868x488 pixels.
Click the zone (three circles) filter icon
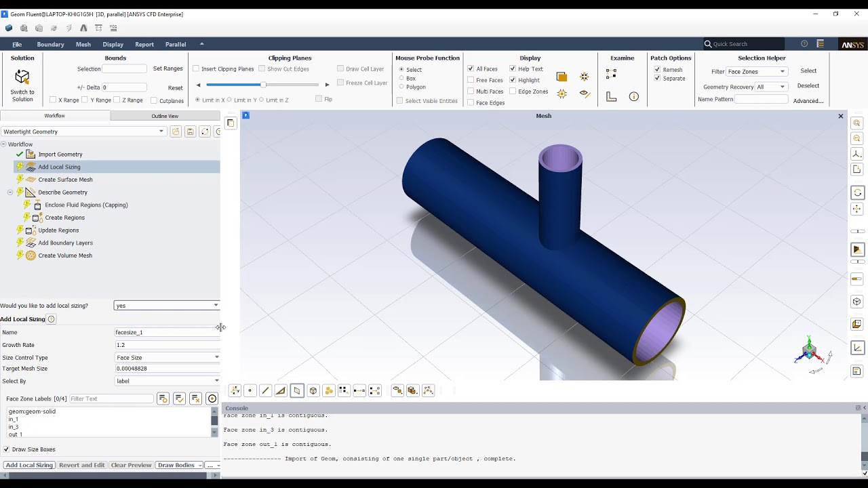329,390
